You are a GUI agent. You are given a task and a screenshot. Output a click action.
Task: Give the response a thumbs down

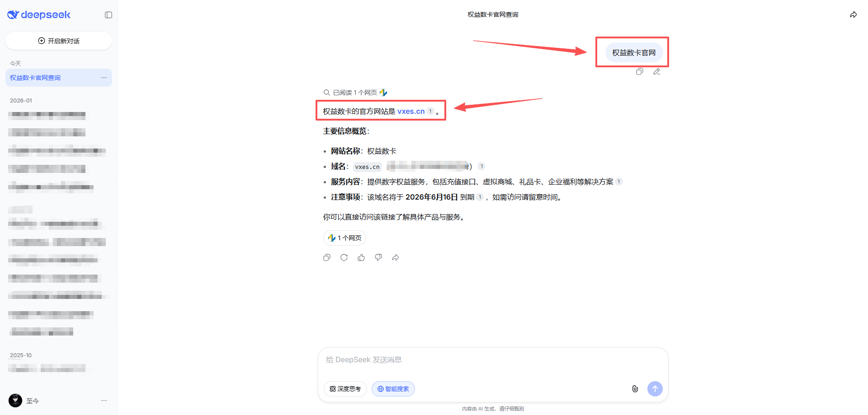pyautogui.click(x=378, y=257)
